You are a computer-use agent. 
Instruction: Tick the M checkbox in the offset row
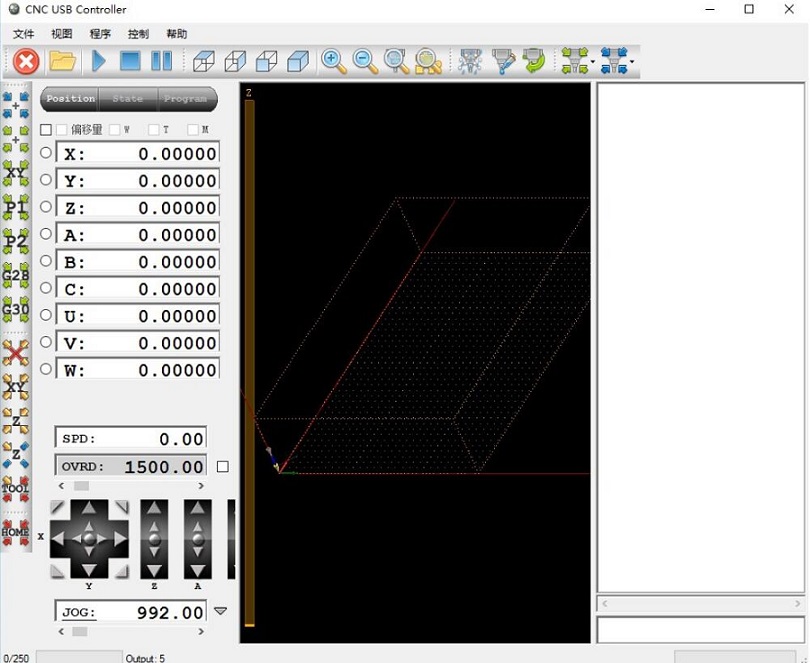(193, 130)
